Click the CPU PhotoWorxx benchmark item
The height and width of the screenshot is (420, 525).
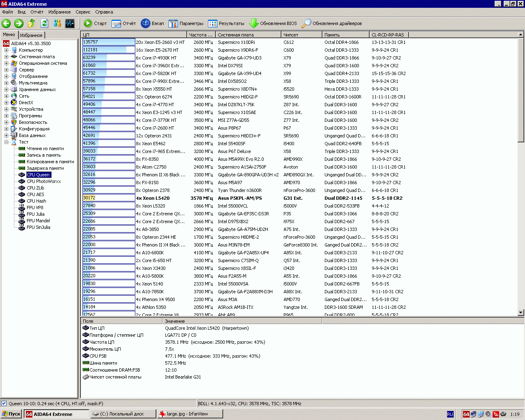[43, 181]
